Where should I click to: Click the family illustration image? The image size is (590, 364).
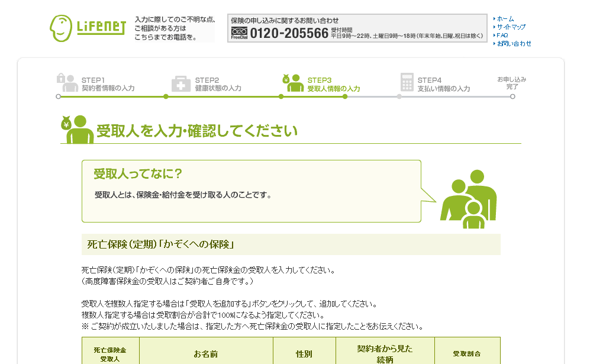pyautogui.click(x=469, y=199)
